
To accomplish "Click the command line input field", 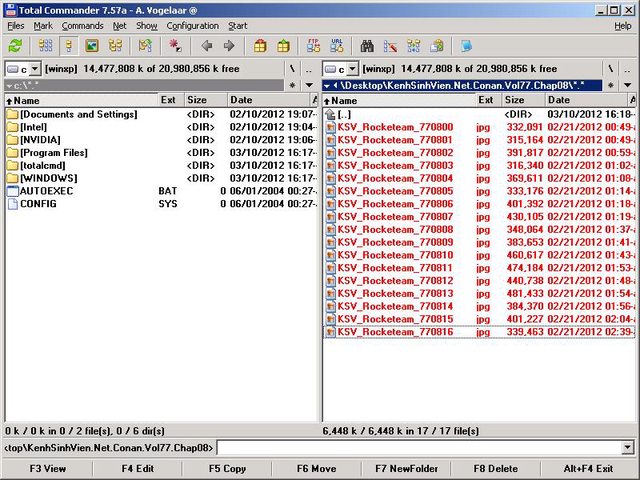I will coord(420,448).
